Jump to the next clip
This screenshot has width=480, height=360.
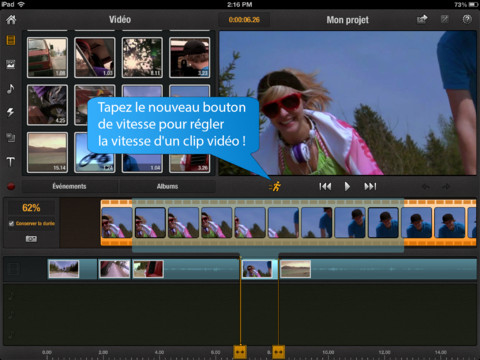tap(370, 186)
